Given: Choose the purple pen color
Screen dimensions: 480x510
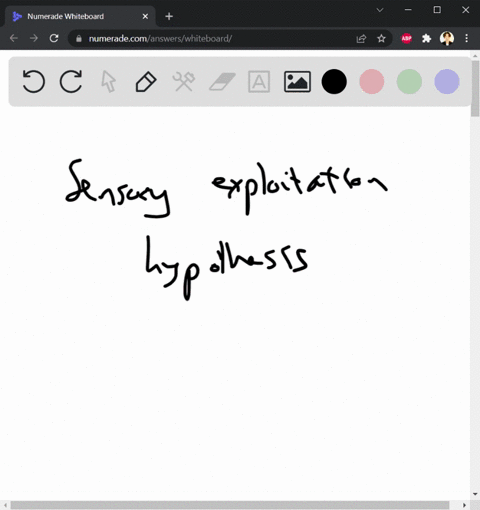Looking at the screenshot, I should (x=447, y=81).
